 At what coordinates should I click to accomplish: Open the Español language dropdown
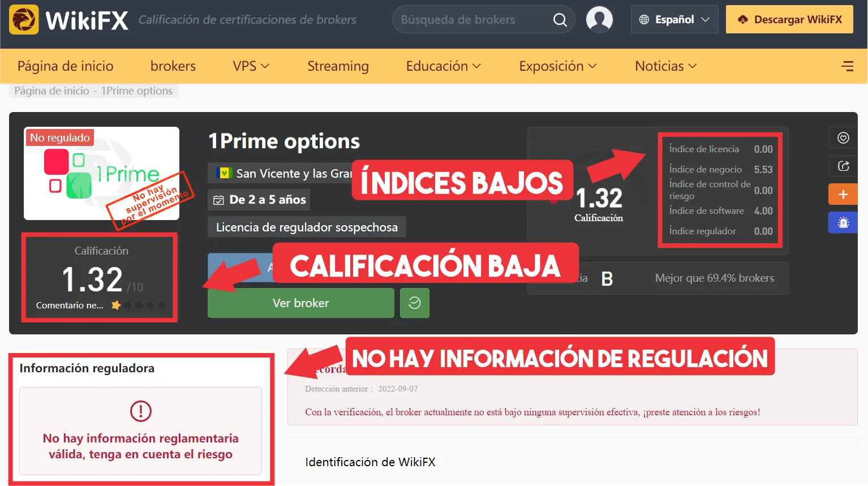674,19
